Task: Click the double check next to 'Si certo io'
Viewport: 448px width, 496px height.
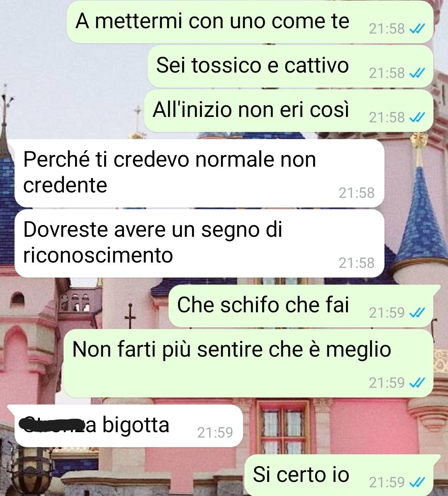Action: pyautogui.click(x=416, y=482)
